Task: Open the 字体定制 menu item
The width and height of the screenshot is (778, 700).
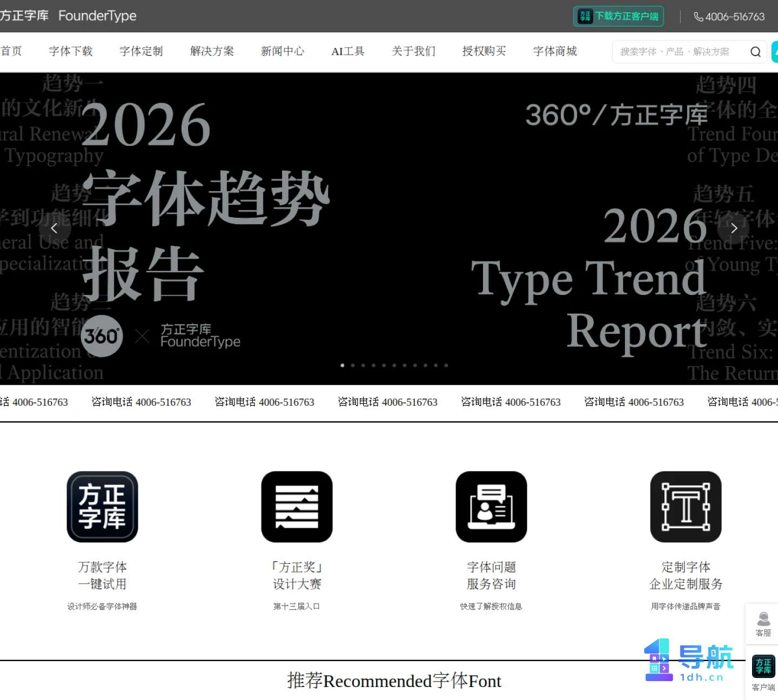Action: click(141, 51)
